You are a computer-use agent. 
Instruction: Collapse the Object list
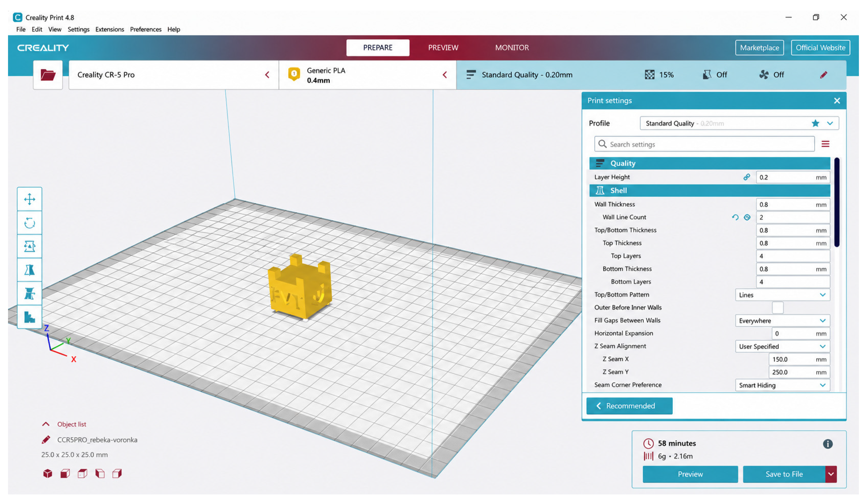45,424
